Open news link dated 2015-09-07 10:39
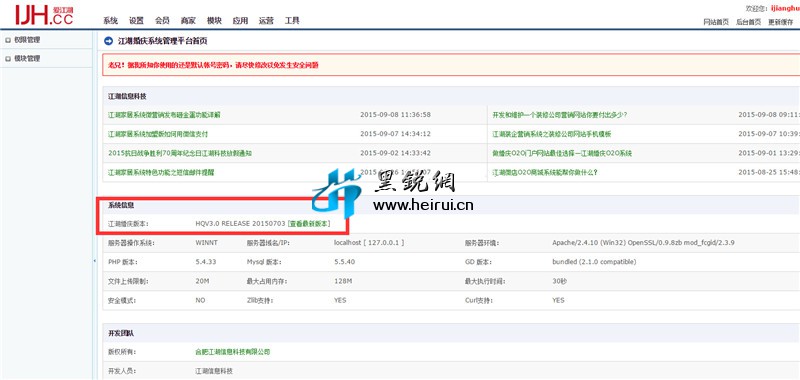800x380 pixels. (x=552, y=134)
